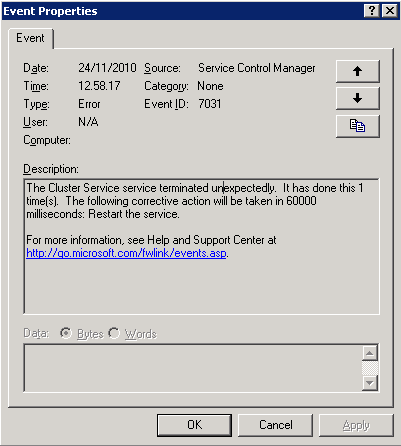Go to next event with down arrow
Viewport: 401px width, 446px height.
(358, 98)
